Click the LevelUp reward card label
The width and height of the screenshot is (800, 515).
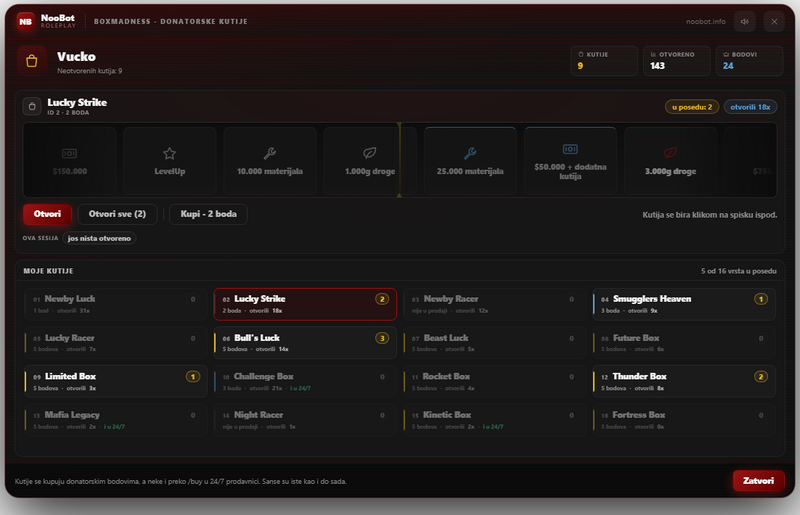pos(169,171)
